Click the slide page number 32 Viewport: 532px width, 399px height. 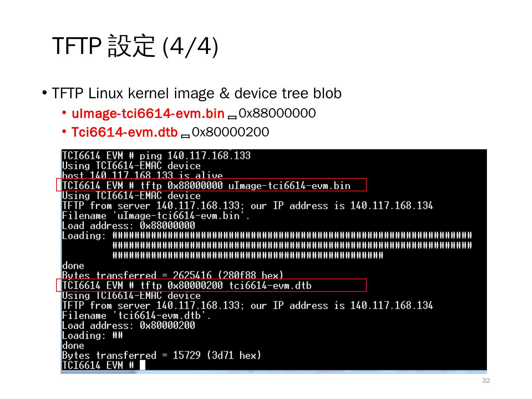click(486, 381)
